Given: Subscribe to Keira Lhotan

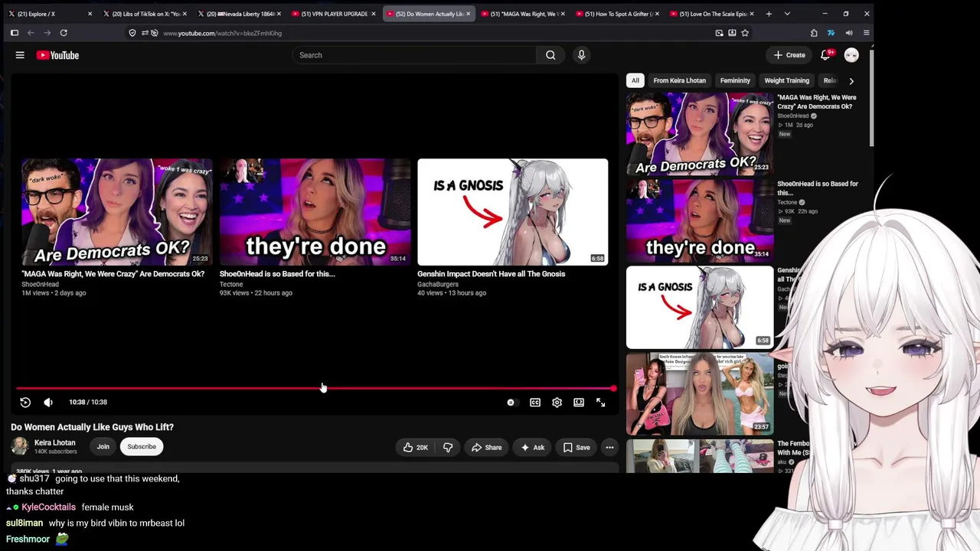Looking at the screenshot, I should 142,447.
